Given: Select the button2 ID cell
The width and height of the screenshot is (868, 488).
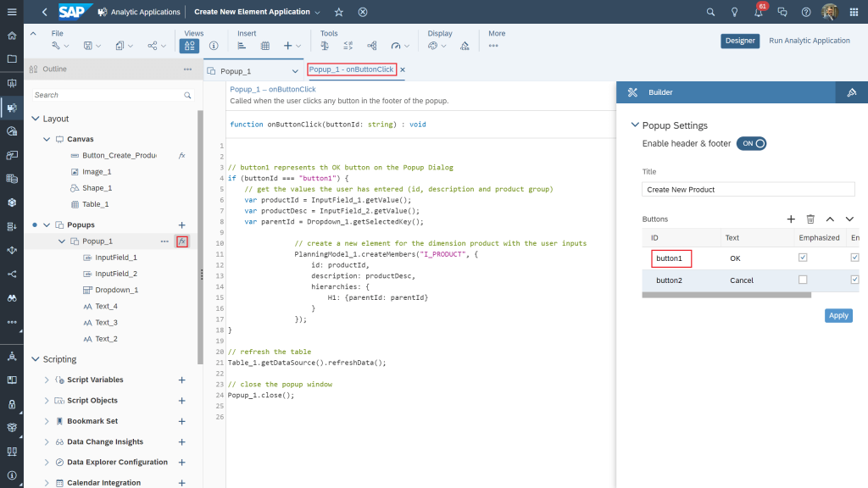Looking at the screenshot, I should click(669, 280).
